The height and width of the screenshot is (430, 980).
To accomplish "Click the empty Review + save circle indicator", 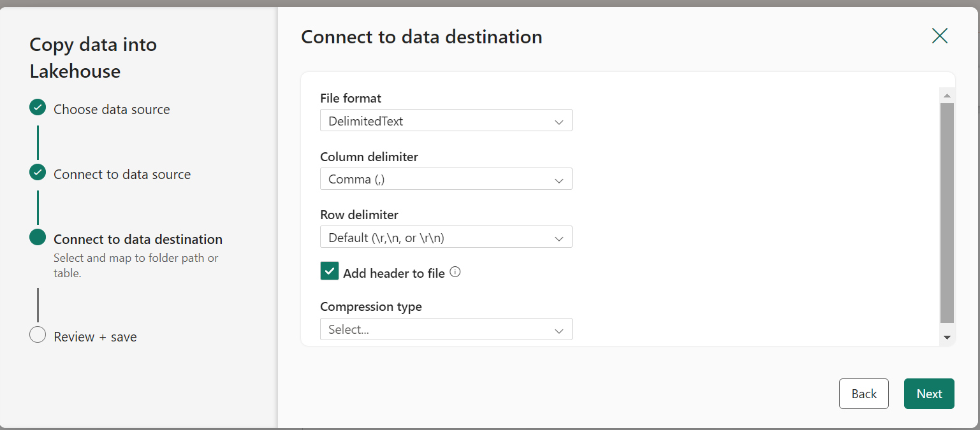I will (37, 334).
